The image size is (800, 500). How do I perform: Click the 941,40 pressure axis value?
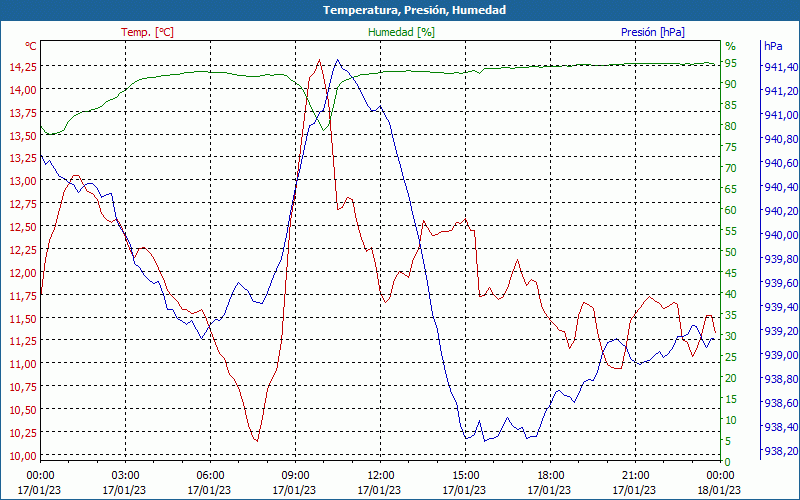click(781, 67)
